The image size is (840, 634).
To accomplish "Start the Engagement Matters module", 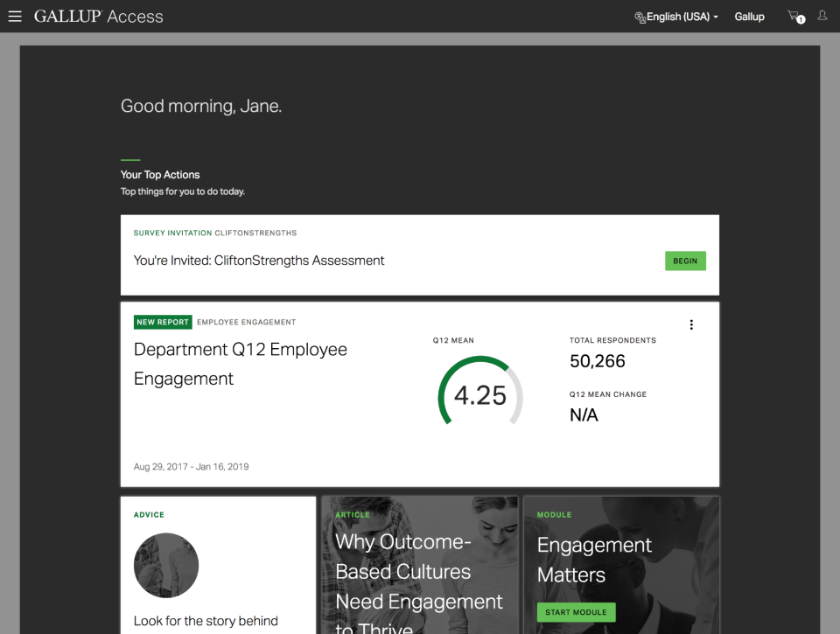I will pos(576,612).
